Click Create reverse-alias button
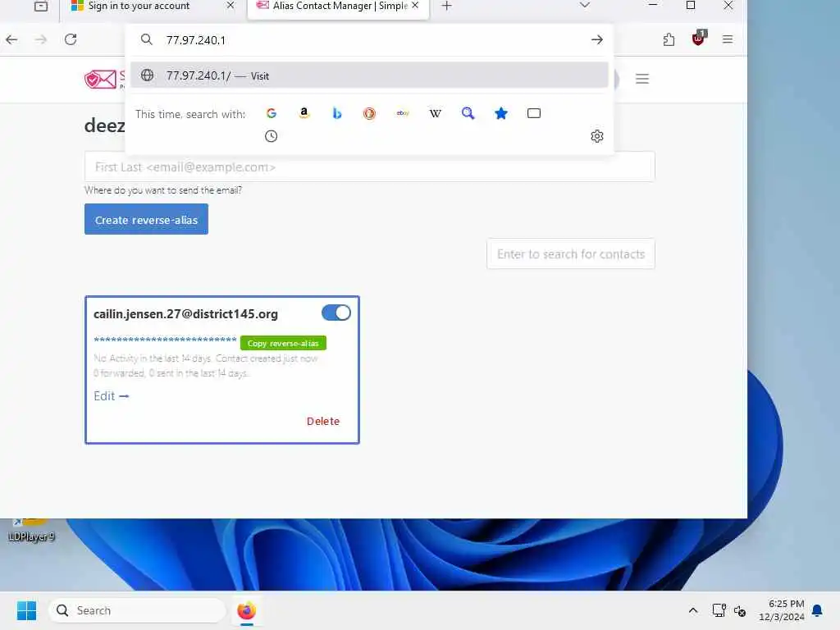The height and width of the screenshot is (630, 840). 146,219
